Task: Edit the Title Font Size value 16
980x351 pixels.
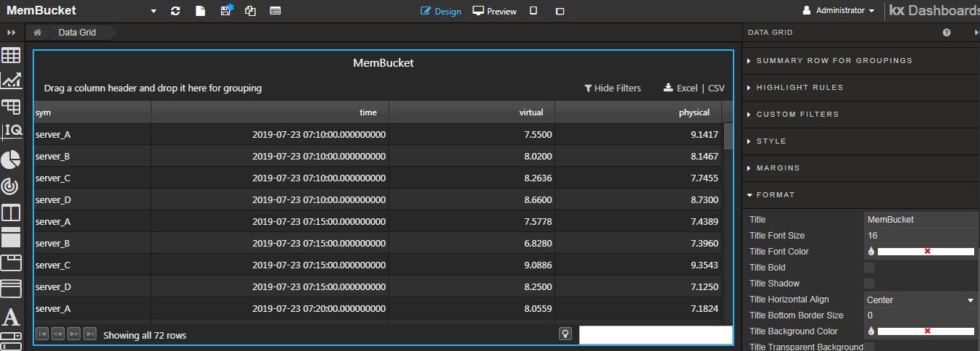Action: point(921,236)
